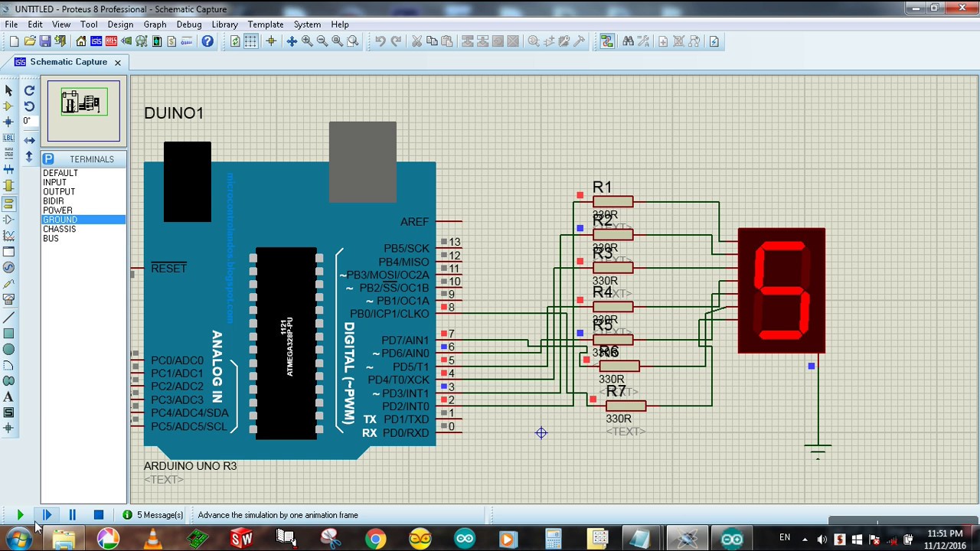Click the X-Mirror horizontal flip icon
The image size is (980, 551).
[29, 140]
